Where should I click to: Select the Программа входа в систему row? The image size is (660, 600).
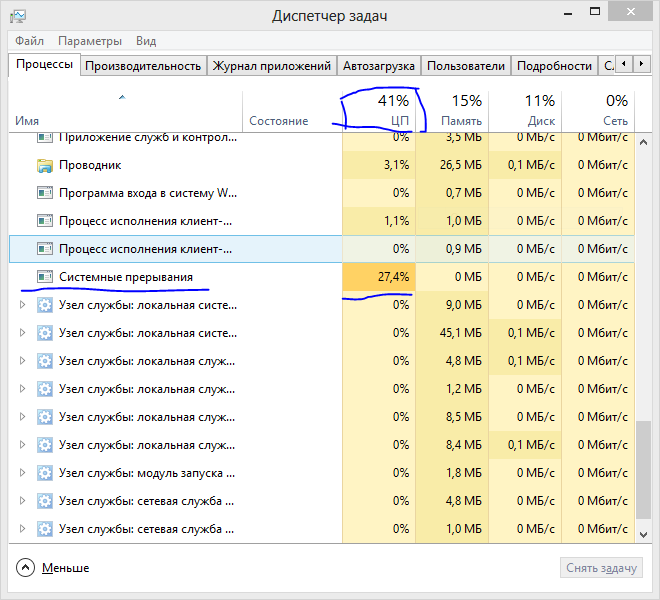click(x=322, y=193)
